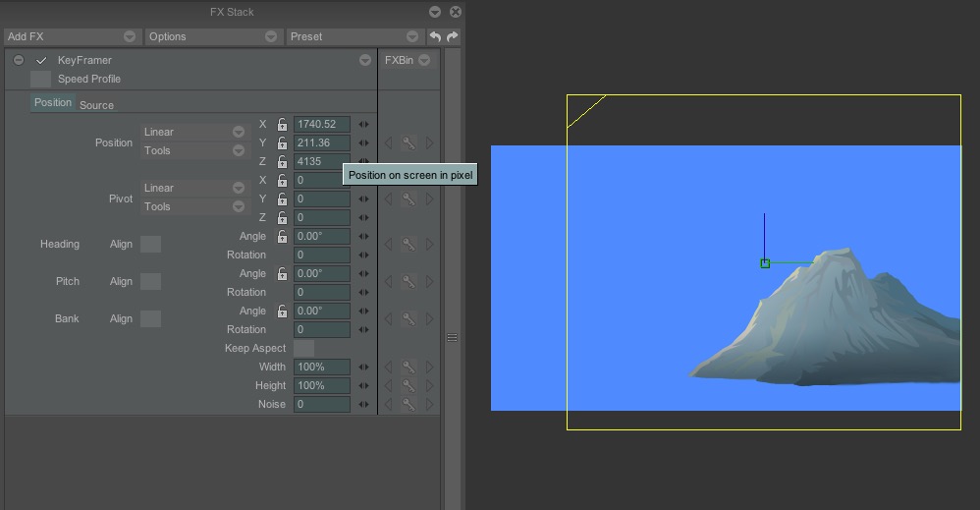Viewport: 980px width, 510px height.
Task: Adjust Pivot Y with its arrow stepper
Action: 363,199
